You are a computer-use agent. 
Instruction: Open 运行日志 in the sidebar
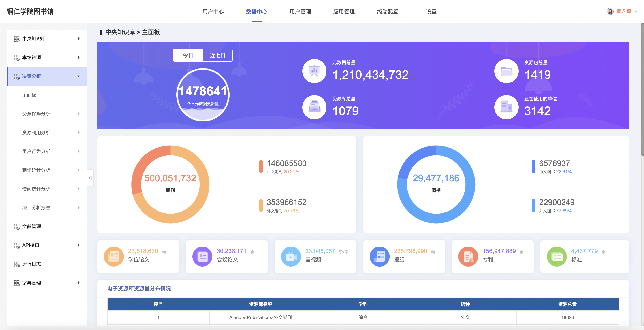coord(32,264)
